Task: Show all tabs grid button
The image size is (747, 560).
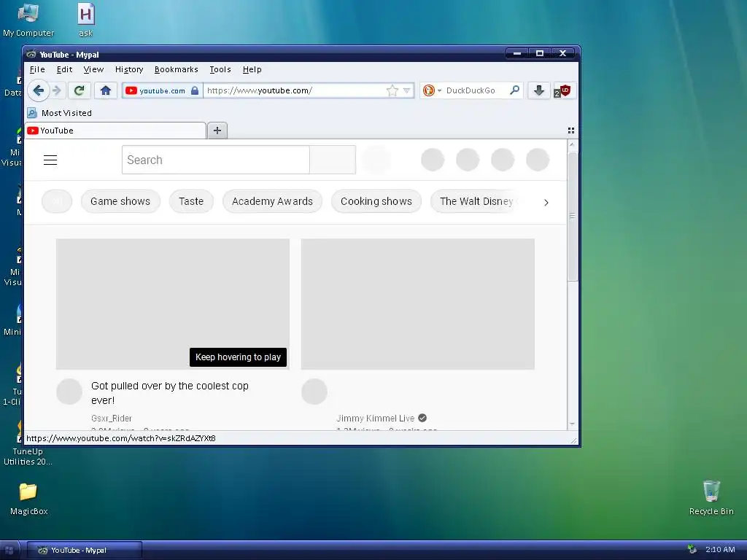Action: coord(570,131)
